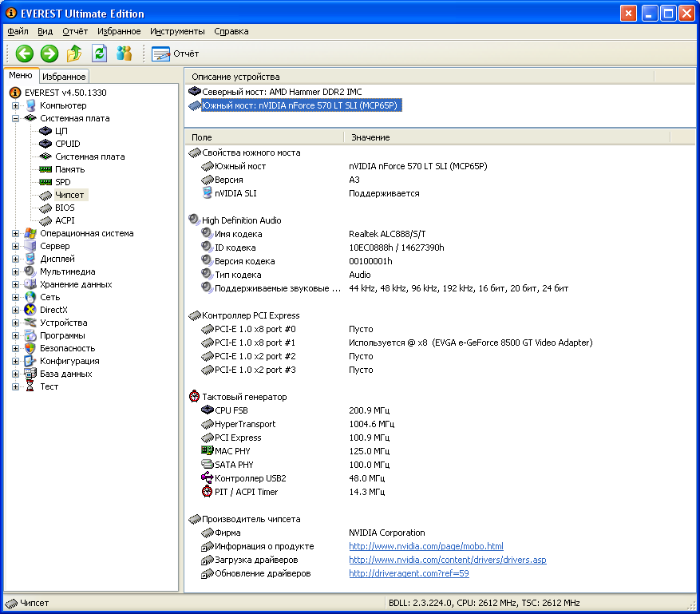This screenshot has width=700, height=614.
Task: Open the Вид menu
Action: coord(45,31)
